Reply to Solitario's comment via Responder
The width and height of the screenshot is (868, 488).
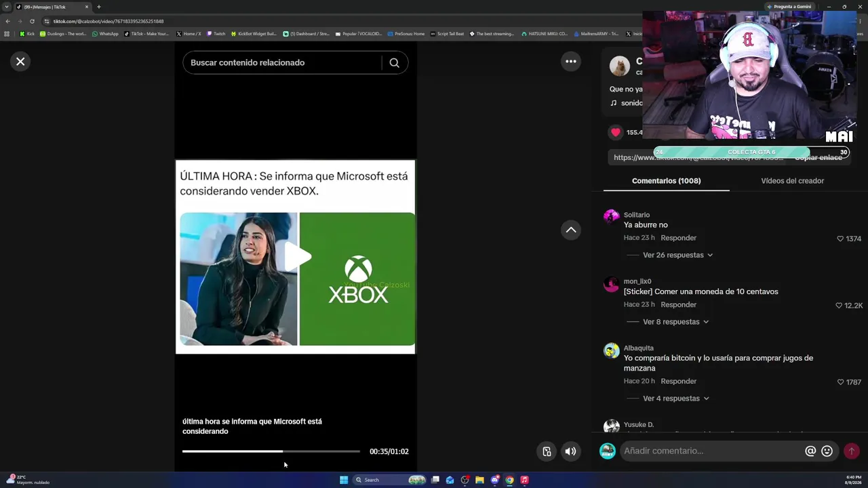pyautogui.click(x=678, y=238)
